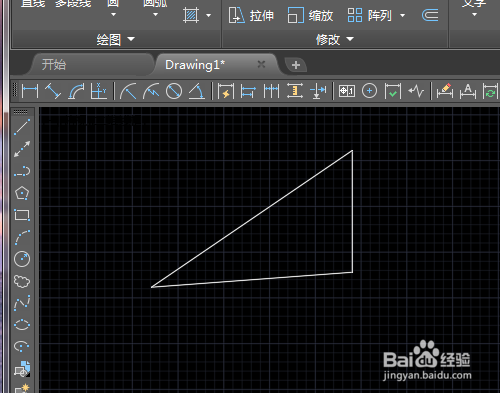The height and width of the screenshot is (393, 500).
Task: Click the Continue dimension tool
Action: 271,91
